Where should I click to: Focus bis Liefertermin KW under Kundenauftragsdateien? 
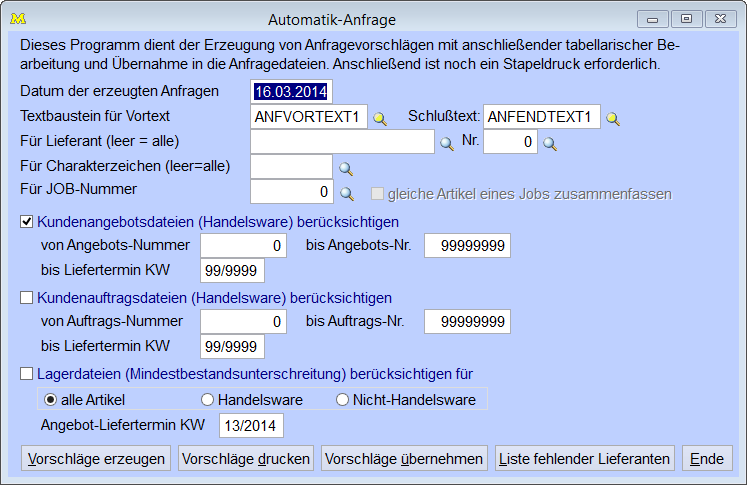[232, 346]
